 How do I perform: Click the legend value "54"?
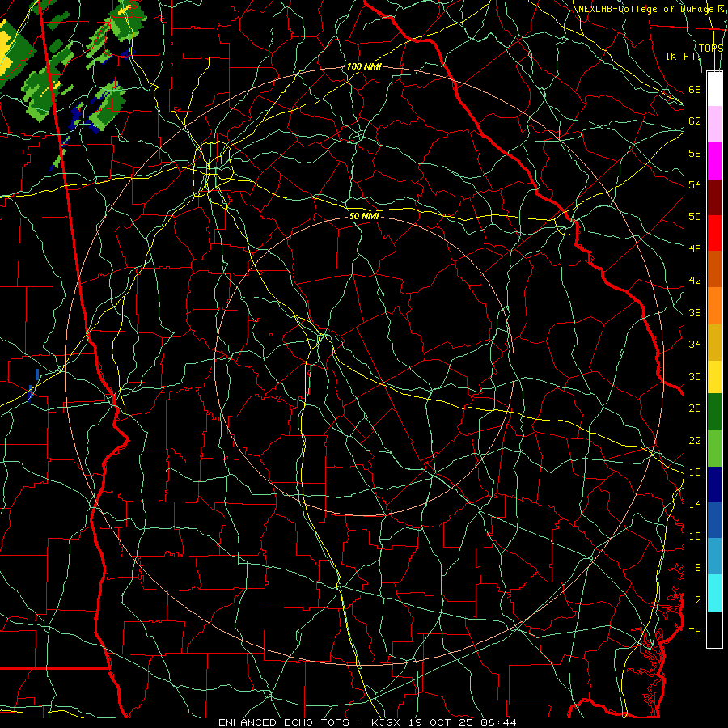[695, 184]
